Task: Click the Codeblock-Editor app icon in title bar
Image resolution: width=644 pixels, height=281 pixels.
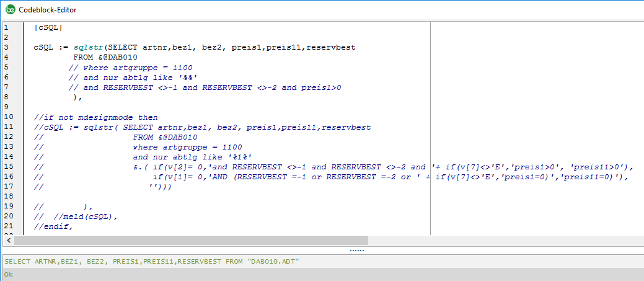Action: click(10, 9)
